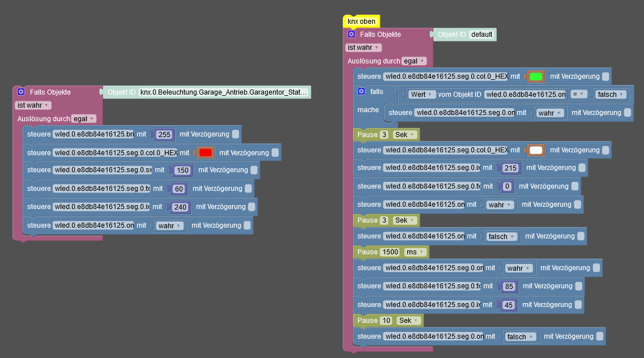The height and width of the screenshot is (358, 644).
Task: Open 'Wert' dropdown in falls condition
Action: tap(421, 95)
